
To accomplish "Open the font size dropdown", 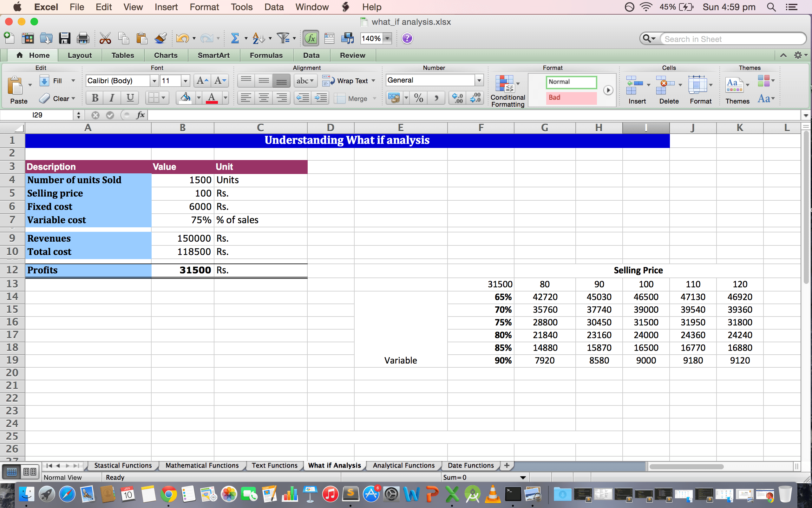I will [x=185, y=81].
